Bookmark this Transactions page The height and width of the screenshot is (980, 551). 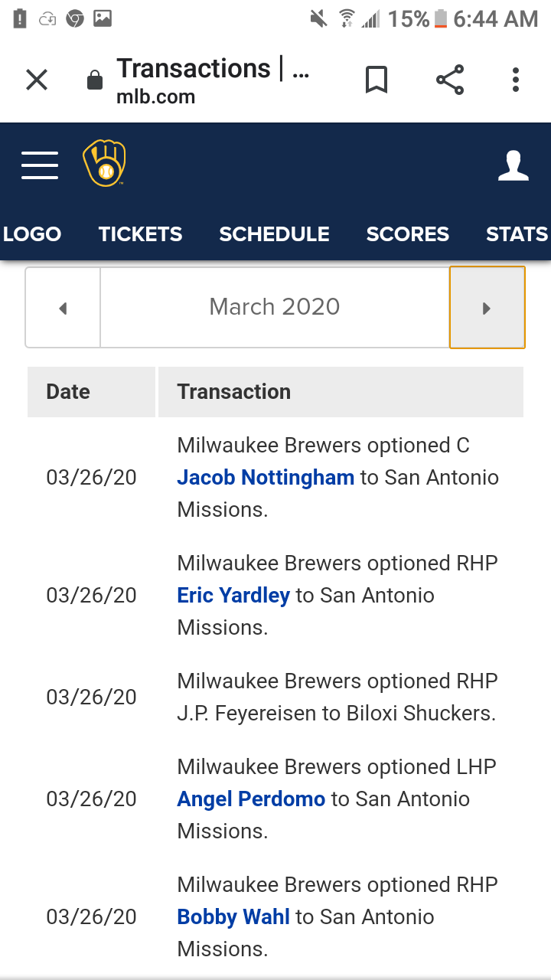click(376, 80)
